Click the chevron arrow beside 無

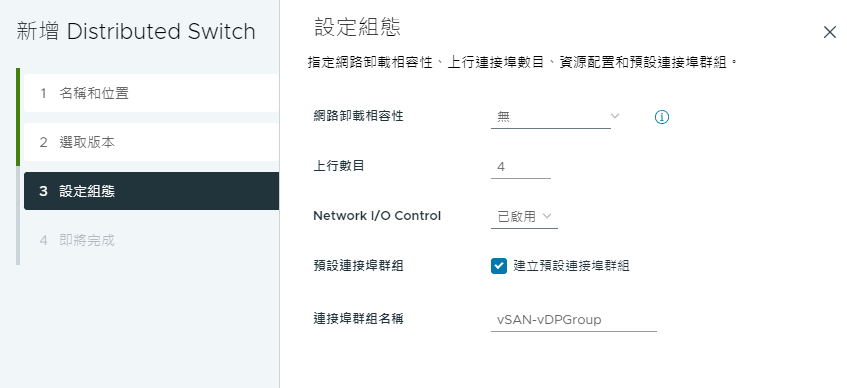[614, 116]
